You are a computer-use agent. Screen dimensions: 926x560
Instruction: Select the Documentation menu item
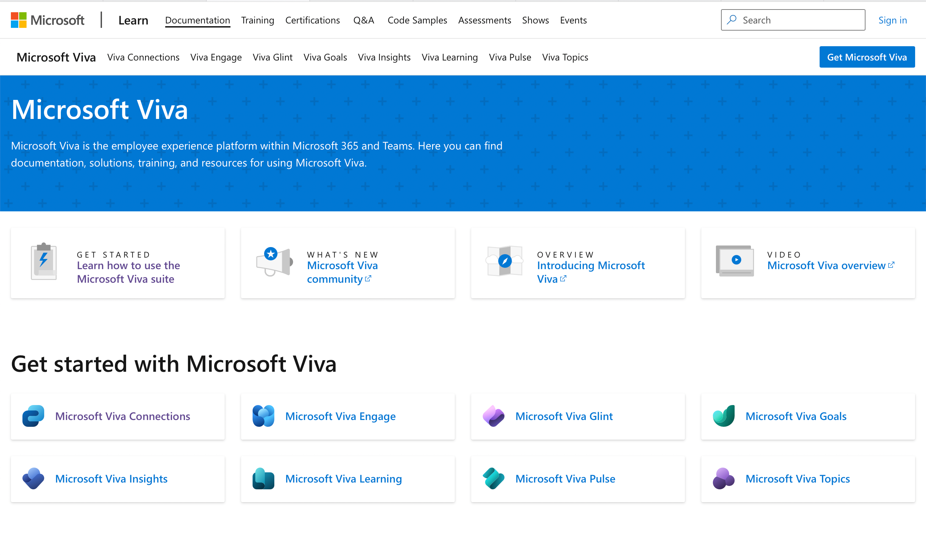[x=198, y=20]
